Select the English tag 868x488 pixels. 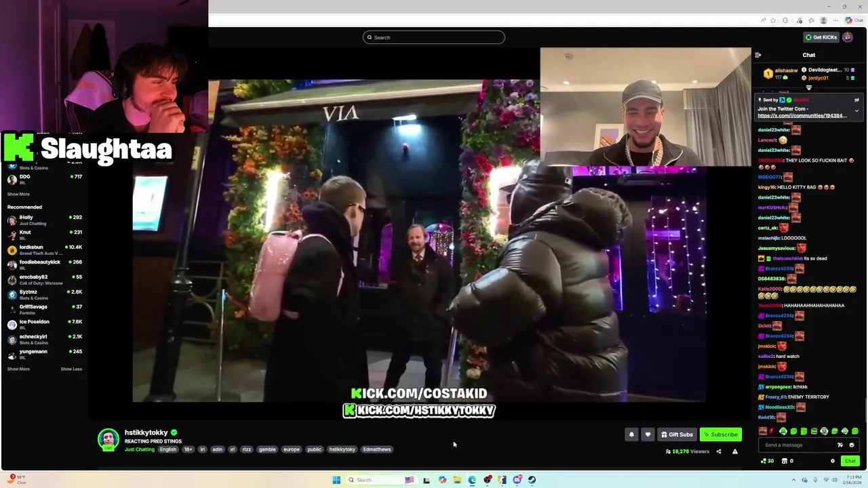click(x=168, y=449)
